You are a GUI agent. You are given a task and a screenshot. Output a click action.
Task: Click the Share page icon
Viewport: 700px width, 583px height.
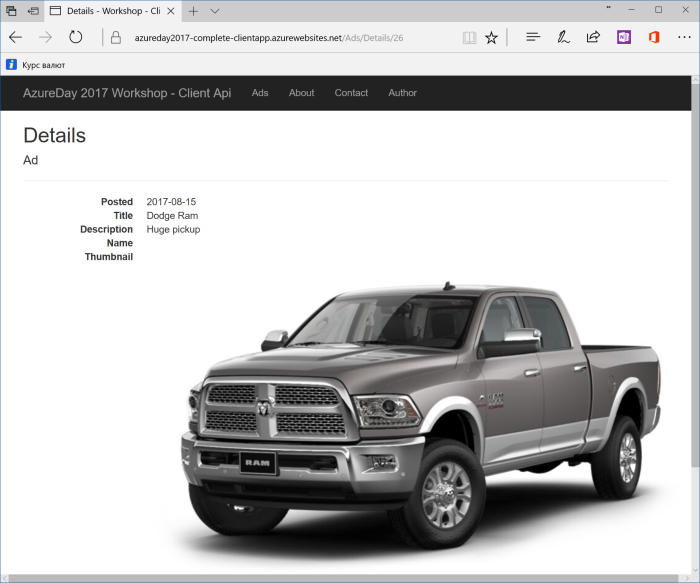point(593,37)
